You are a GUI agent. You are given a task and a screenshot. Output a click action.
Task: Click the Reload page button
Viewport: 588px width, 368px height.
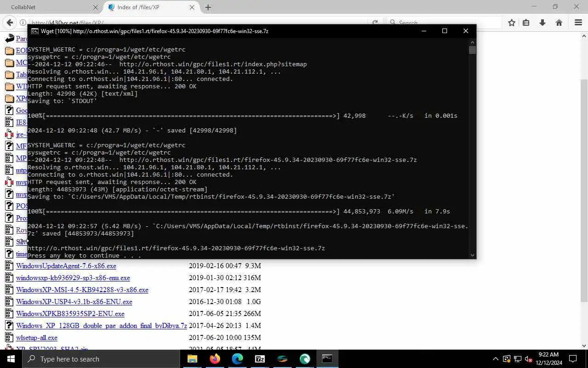(375, 23)
